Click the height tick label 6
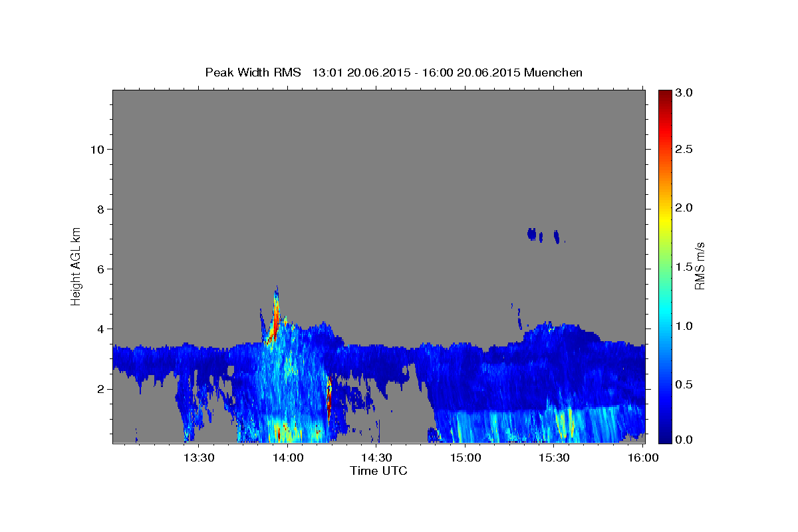The height and width of the screenshot is (532, 798). tap(101, 269)
